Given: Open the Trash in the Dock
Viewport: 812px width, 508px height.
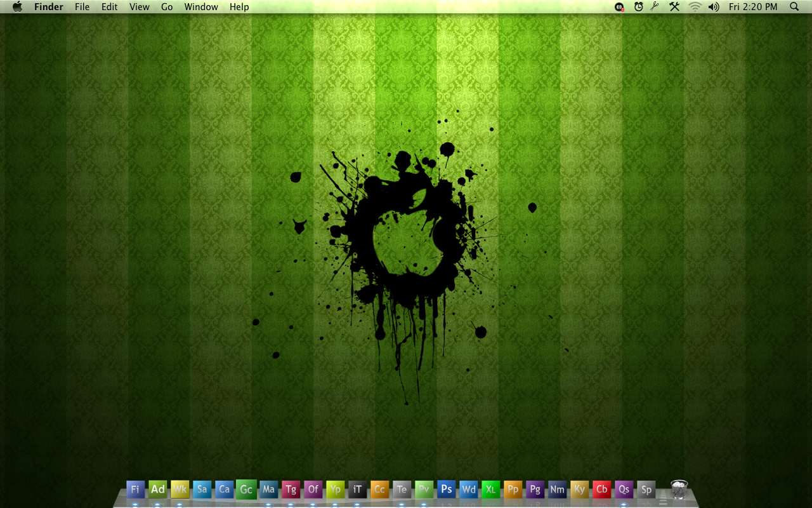Looking at the screenshot, I should pos(679,490).
